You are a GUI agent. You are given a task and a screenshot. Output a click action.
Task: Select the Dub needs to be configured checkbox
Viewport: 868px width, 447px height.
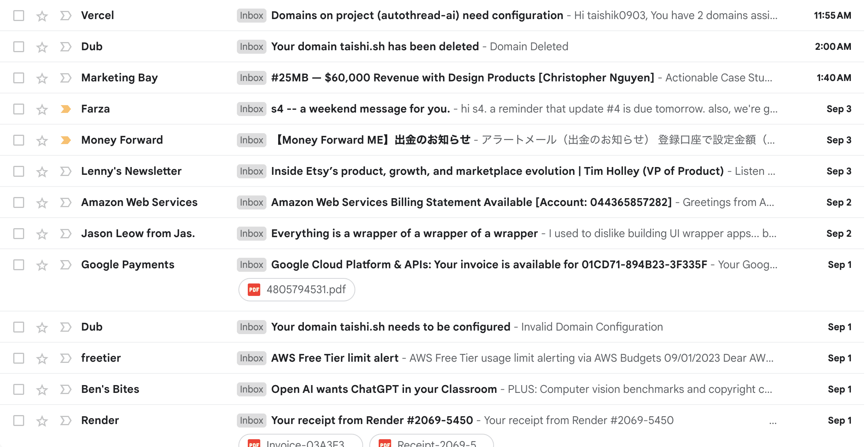19,327
